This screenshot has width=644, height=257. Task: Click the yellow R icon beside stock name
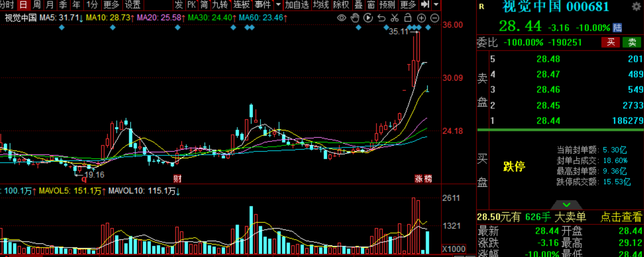pyautogui.click(x=481, y=7)
